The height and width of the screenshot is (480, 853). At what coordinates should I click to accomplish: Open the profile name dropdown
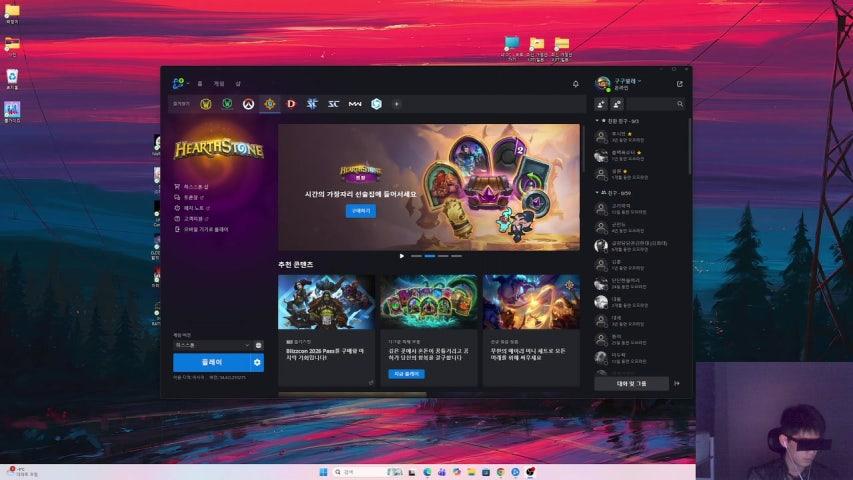pos(628,81)
